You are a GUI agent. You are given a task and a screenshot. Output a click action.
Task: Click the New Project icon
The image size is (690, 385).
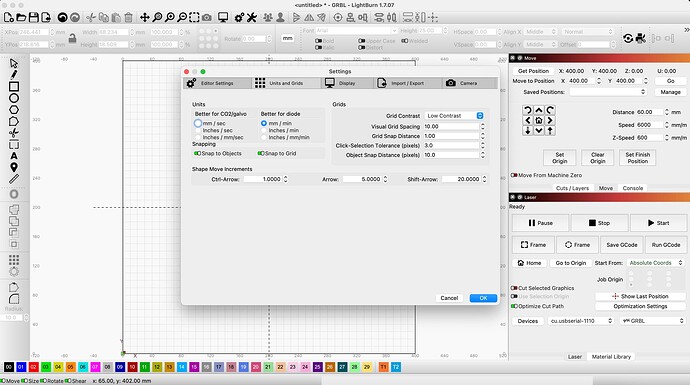8,18
